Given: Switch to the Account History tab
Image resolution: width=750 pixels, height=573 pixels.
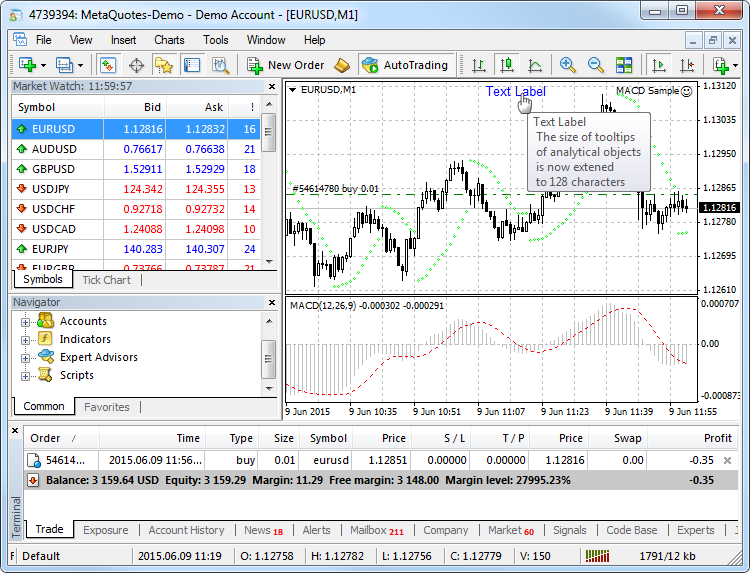Looking at the screenshot, I should tap(186, 530).
